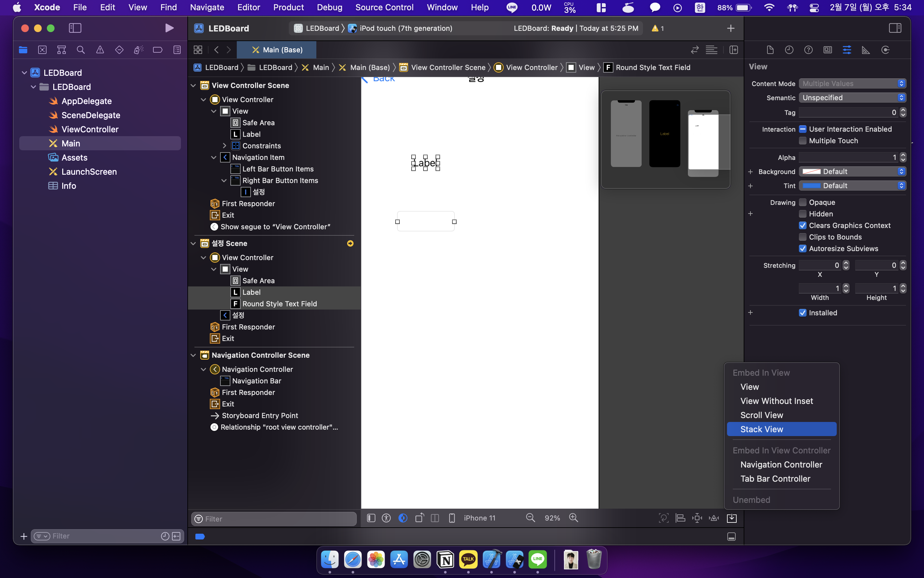
Task: Click the outline Filter field
Action: (x=274, y=519)
